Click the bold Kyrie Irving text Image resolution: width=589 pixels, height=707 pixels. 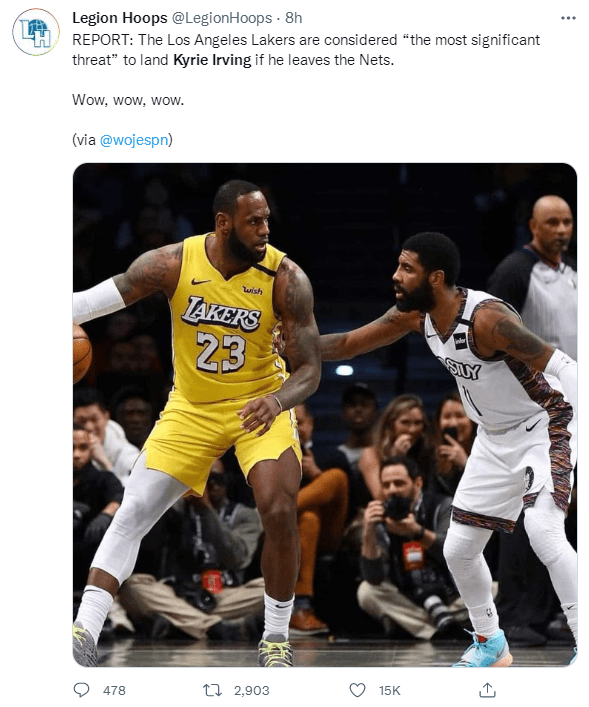(x=212, y=60)
